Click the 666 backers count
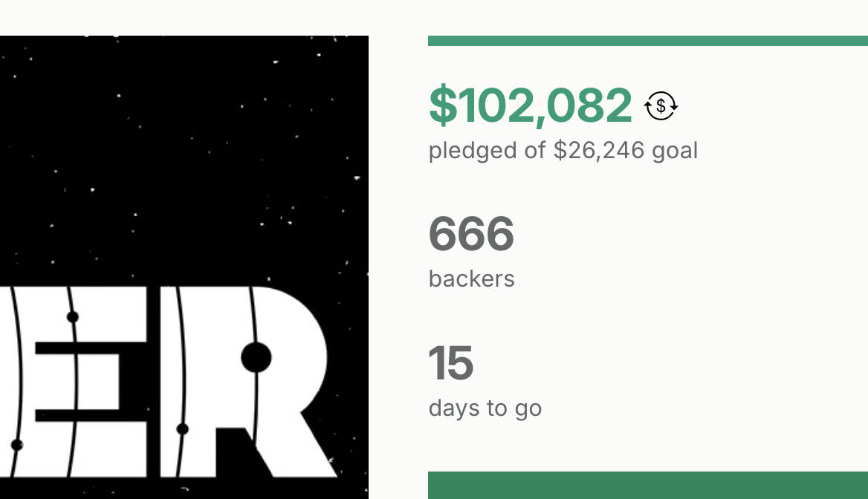Image resolution: width=868 pixels, height=499 pixels. 471,234
